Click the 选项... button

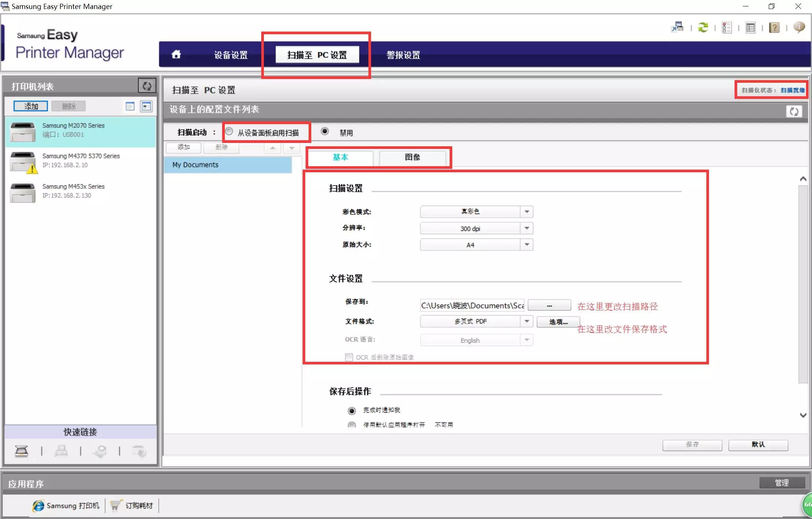point(558,322)
